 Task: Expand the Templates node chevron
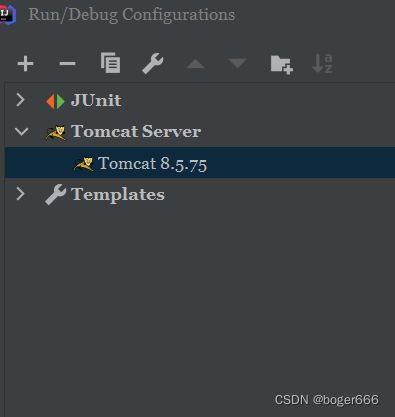(x=21, y=194)
